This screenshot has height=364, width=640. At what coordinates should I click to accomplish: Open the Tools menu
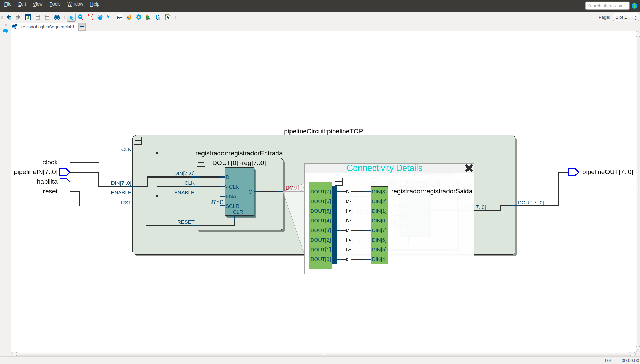pyautogui.click(x=55, y=4)
